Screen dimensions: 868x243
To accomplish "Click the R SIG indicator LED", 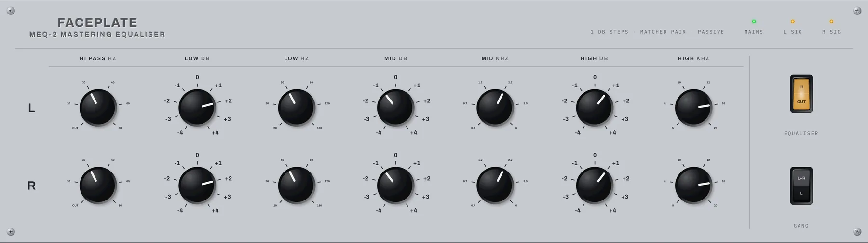I will point(831,21).
